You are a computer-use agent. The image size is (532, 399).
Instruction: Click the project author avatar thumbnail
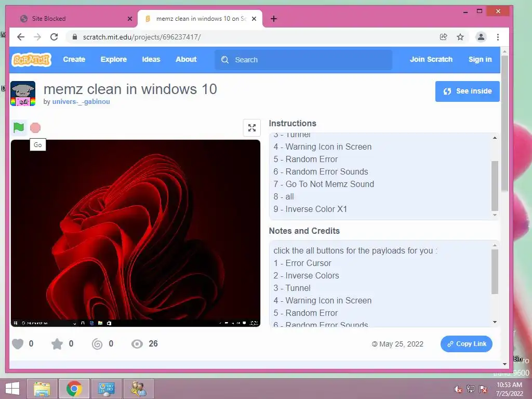click(x=23, y=94)
